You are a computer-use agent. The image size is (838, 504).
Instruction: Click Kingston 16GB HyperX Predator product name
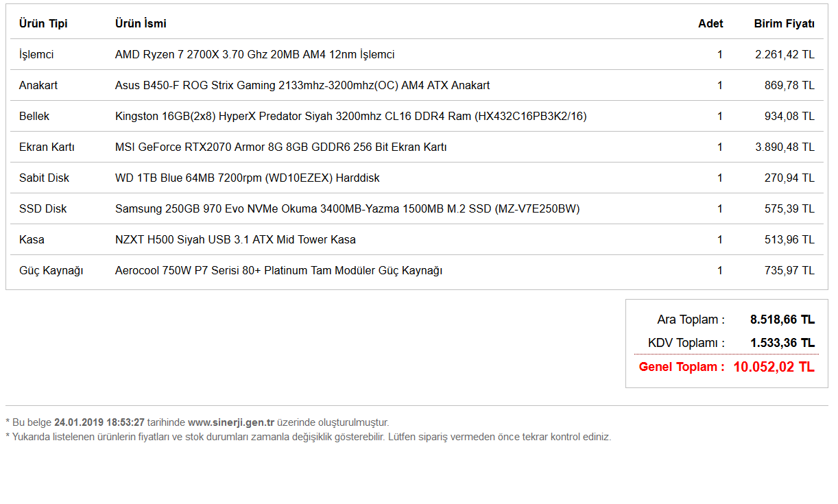pos(351,116)
